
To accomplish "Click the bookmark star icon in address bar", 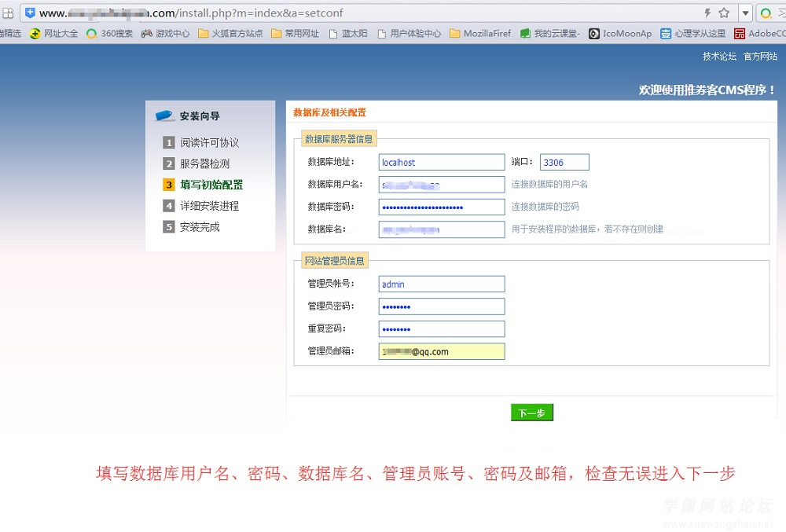I will point(724,13).
